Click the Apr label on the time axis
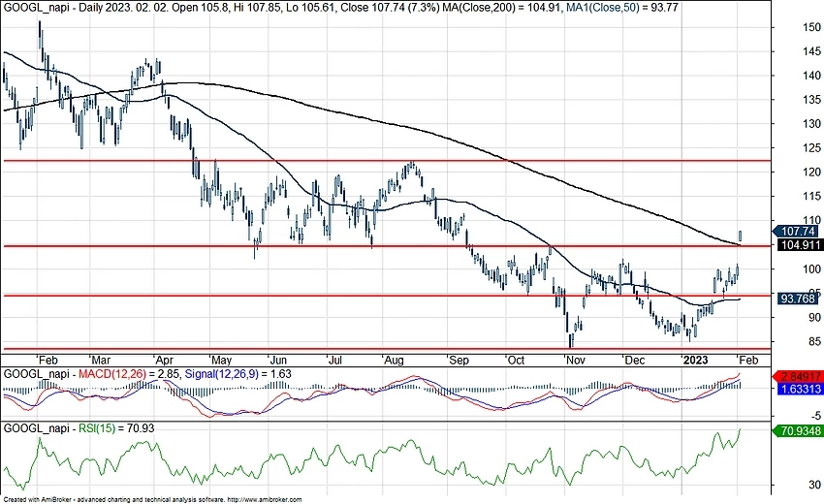824x504 pixels. click(165, 360)
